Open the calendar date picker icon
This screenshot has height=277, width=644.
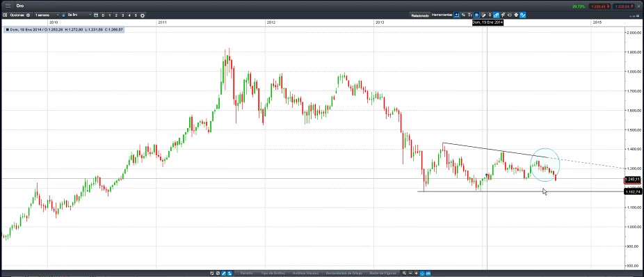click(x=96, y=15)
